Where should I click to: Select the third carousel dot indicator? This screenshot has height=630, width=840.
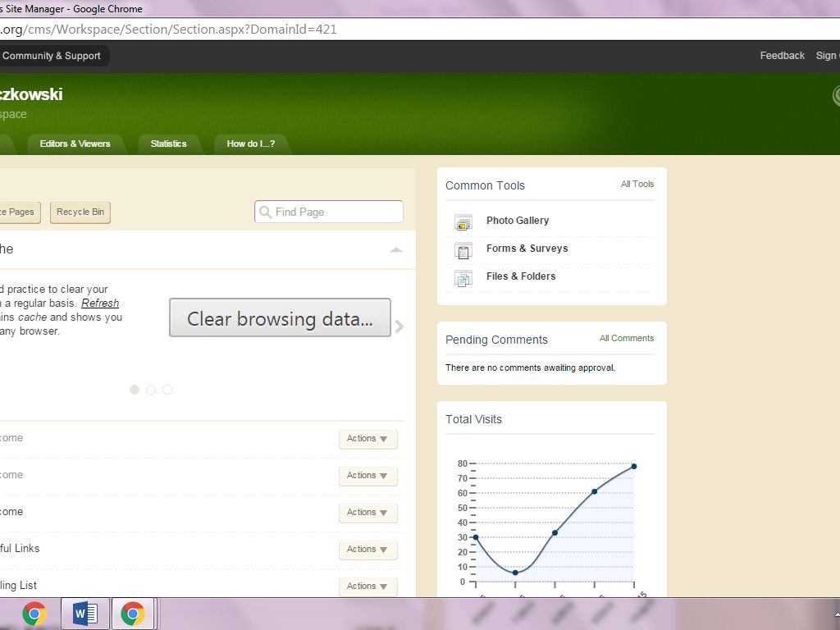coord(167,390)
